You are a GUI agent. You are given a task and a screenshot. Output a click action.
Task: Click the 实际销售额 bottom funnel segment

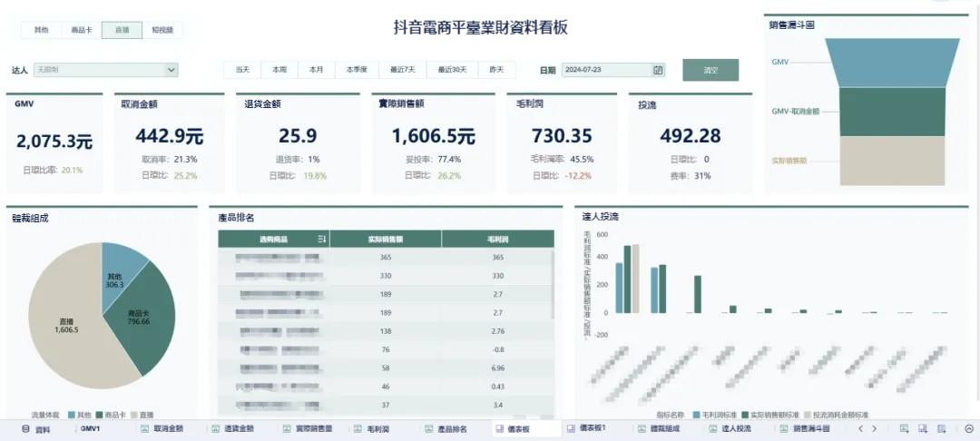point(893,162)
